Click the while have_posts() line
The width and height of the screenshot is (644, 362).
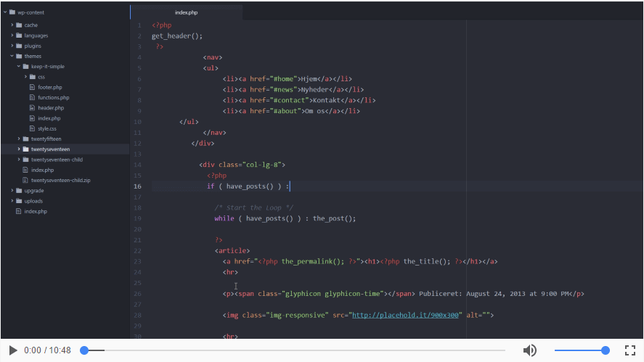285,218
